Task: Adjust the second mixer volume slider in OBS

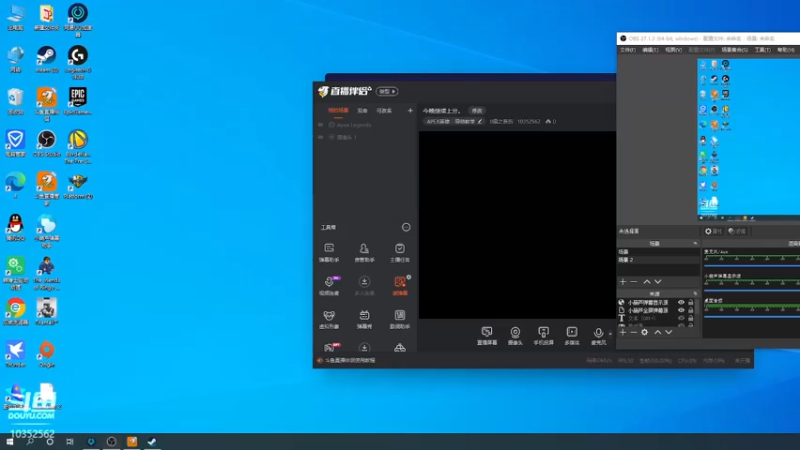Action: click(x=752, y=290)
